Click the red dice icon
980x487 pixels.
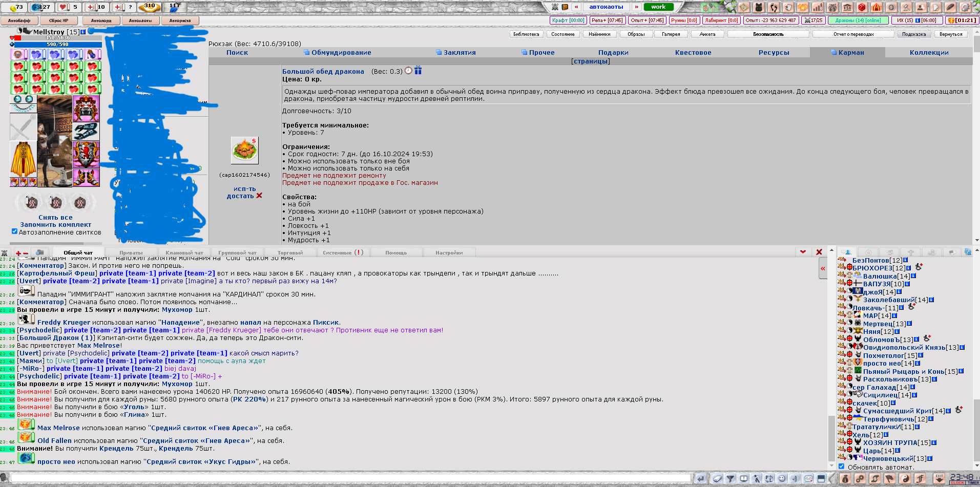coord(862,7)
